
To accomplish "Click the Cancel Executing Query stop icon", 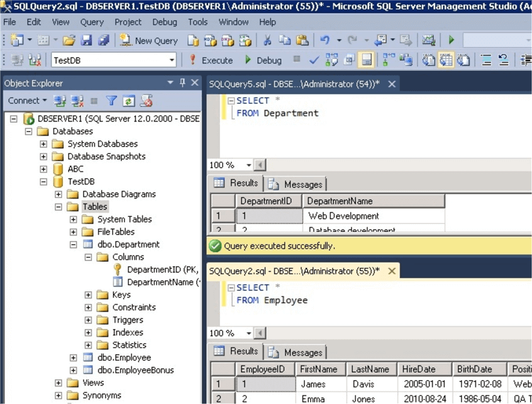I will 297,59.
